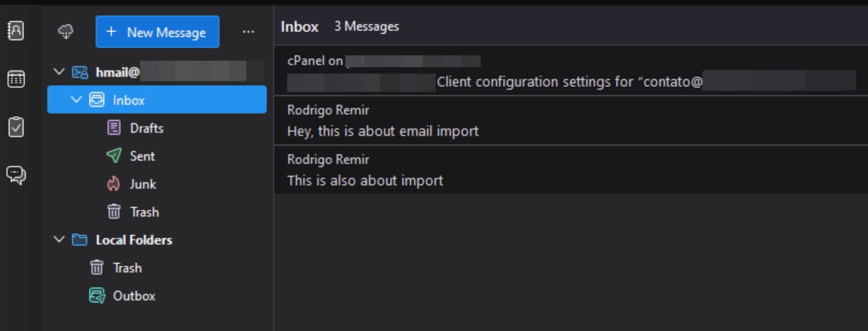Screen dimensions: 868x331
Task: Select the Inbox folder
Action: tap(129, 100)
